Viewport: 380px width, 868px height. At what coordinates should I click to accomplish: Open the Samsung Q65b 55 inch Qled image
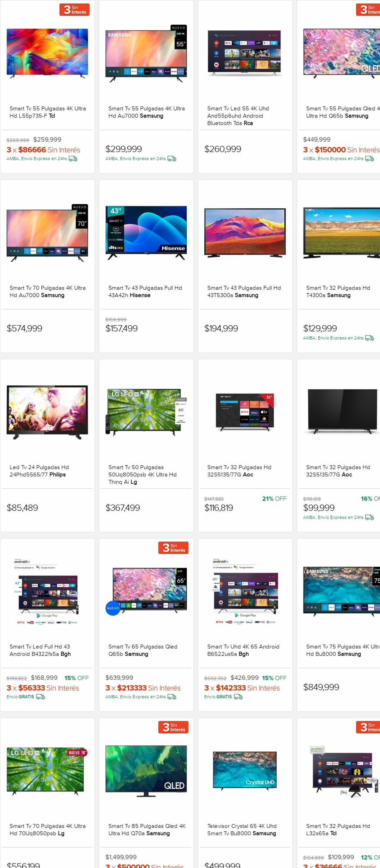[342, 53]
